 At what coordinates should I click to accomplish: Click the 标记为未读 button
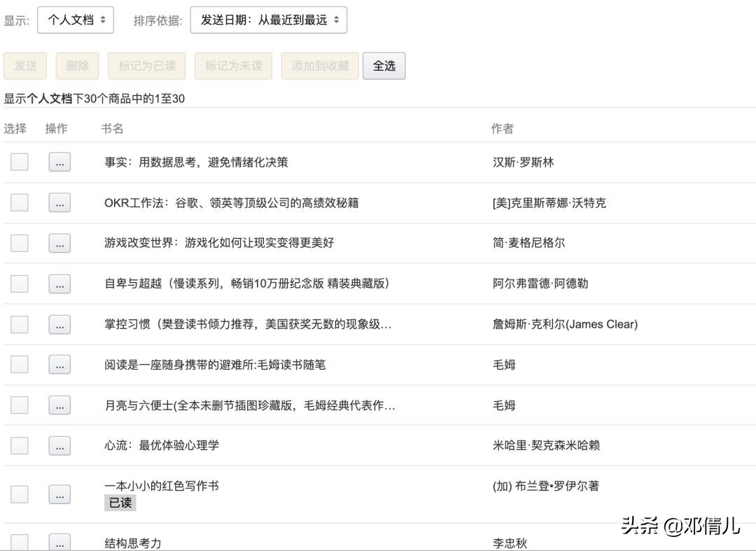233,65
